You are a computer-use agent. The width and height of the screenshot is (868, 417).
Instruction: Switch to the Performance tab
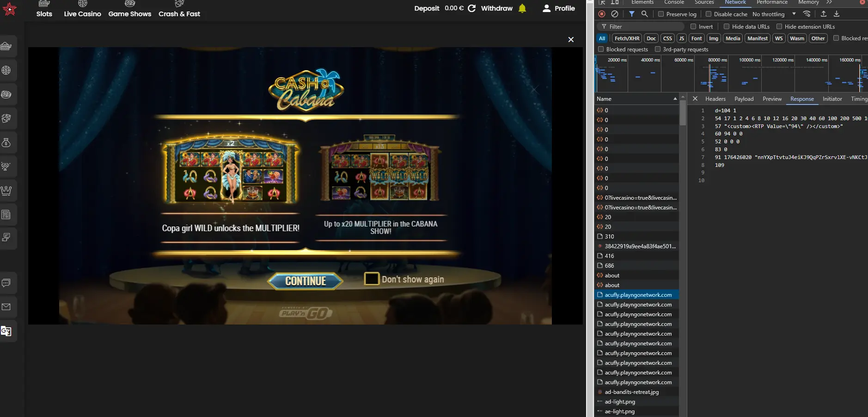(x=772, y=2)
